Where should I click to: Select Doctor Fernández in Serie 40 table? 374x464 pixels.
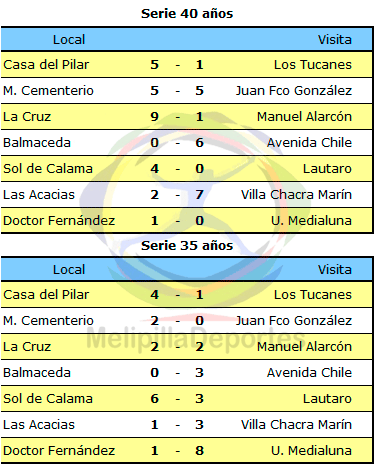coord(59,221)
